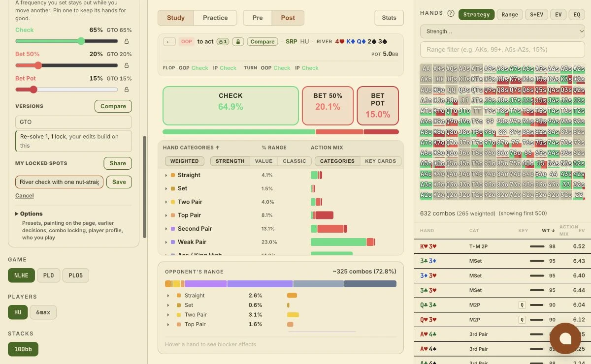Click the Q key card badge in the Q♣3♣ row
Screen dimensions: 591x364
pyautogui.click(x=522, y=305)
